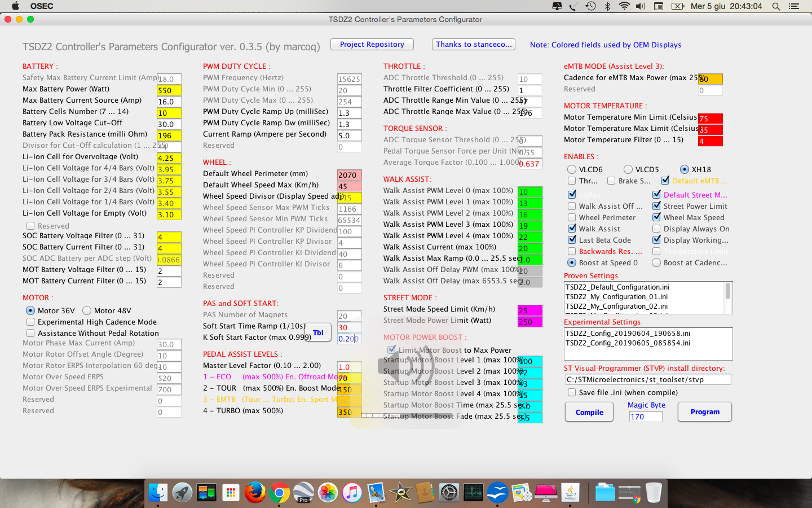Check Save file .ini when compile
The width and height of the screenshot is (812, 508).
572,392
